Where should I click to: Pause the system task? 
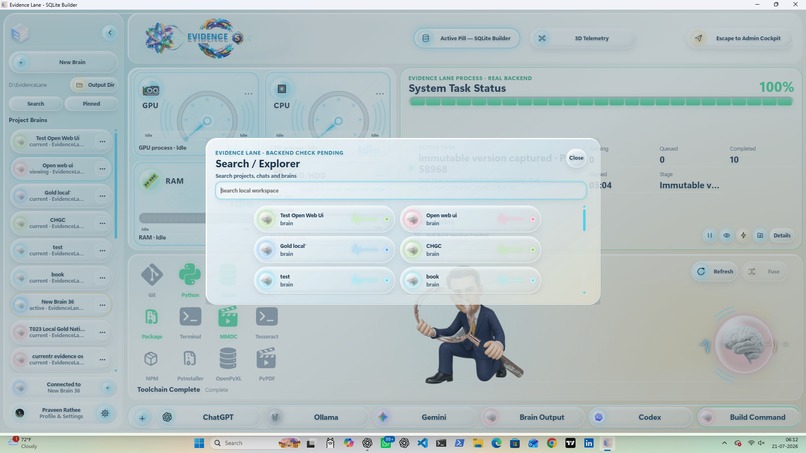(x=710, y=235)
